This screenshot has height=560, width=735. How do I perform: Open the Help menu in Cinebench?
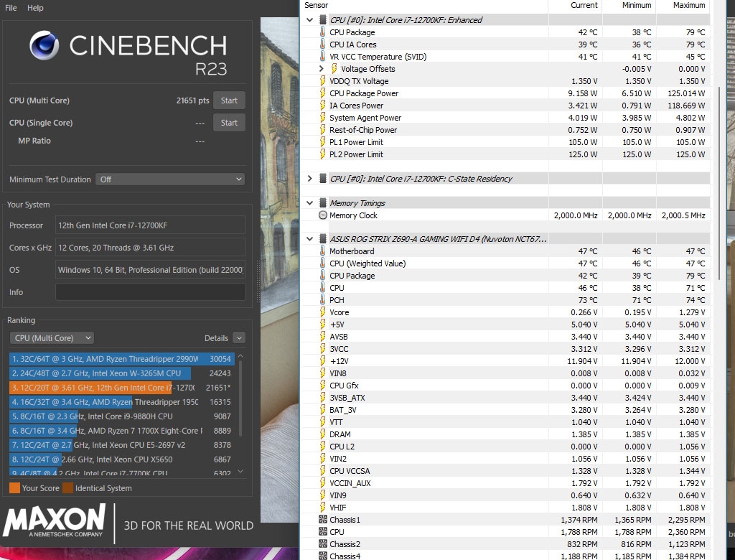tap(35, 8)
